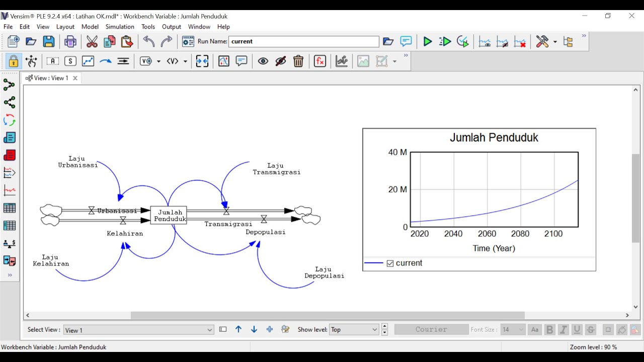Expand main toolbar overflow chevron
The height and width of the screenshot is (362, 644).
coord(584,36)
